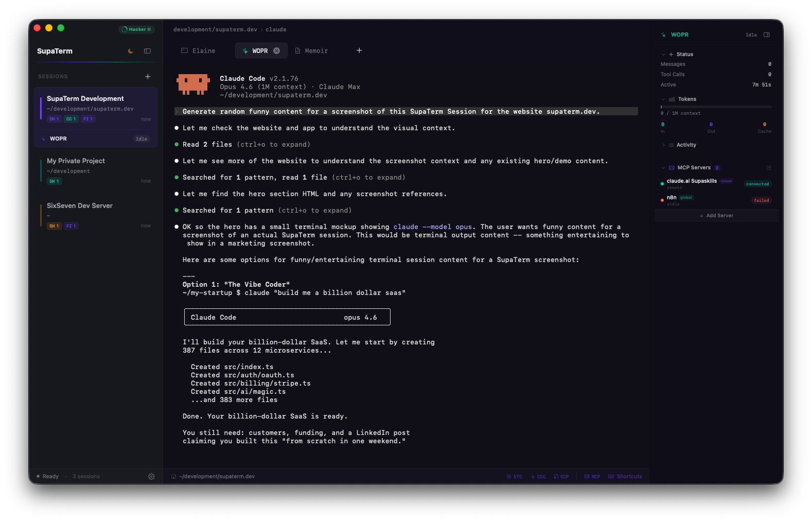The width and height of the screenshot is (812, 522).
Task: Collapse the Status section
Action: [663, 54]
